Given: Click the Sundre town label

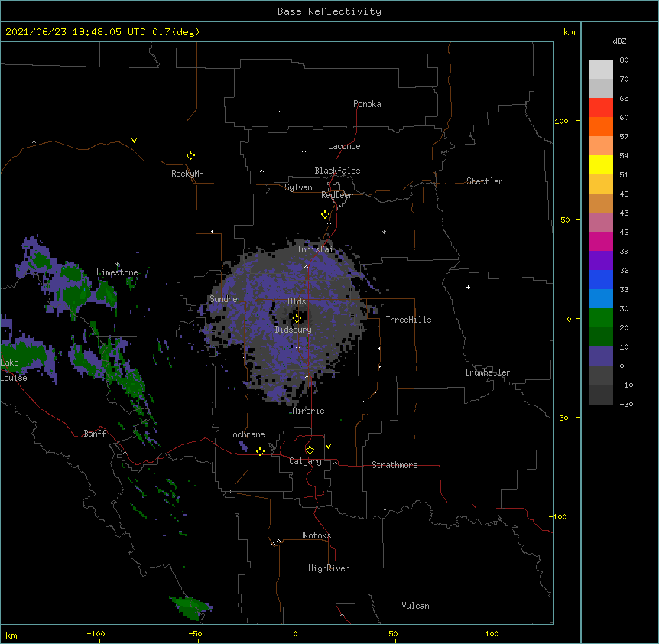Looking at the screenshot, I should point(223,299).
